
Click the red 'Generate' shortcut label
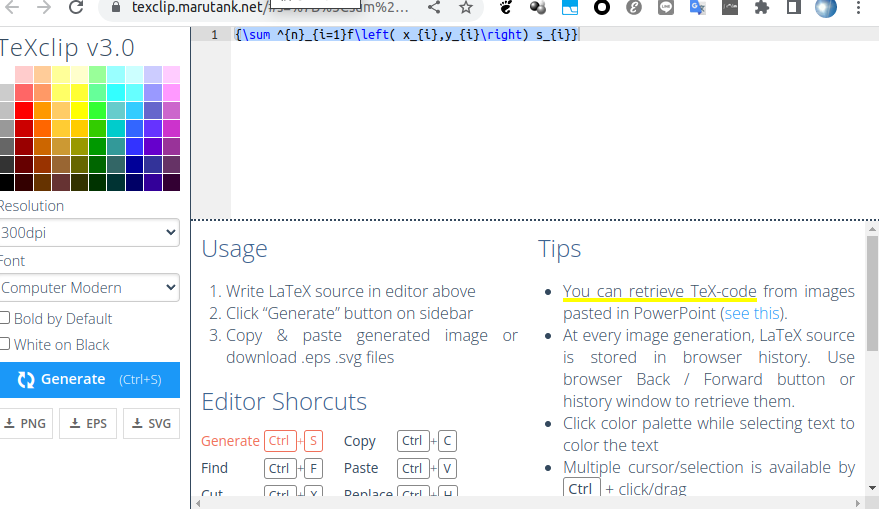(x=230, y=441)
